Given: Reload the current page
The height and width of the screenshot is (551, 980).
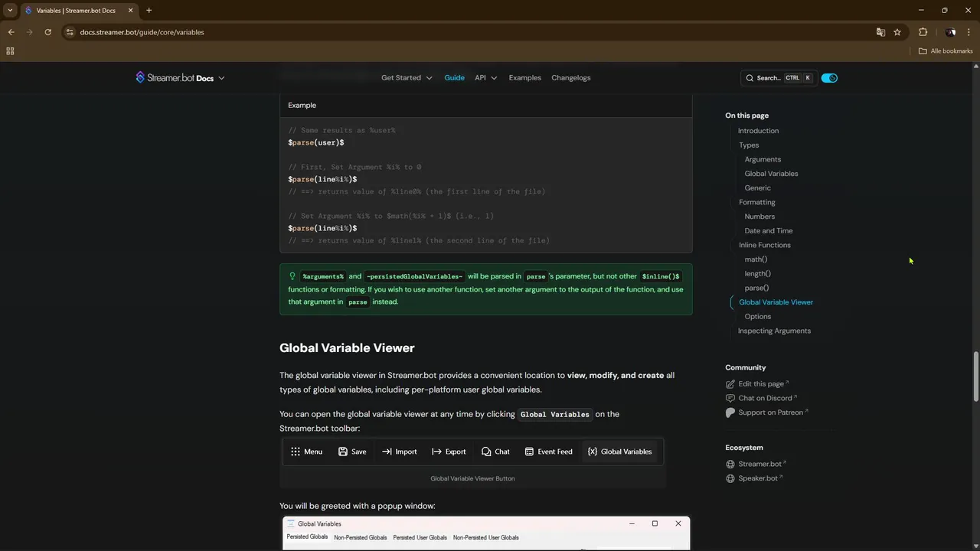Looking at the screenshot, I should pos(47,32).
